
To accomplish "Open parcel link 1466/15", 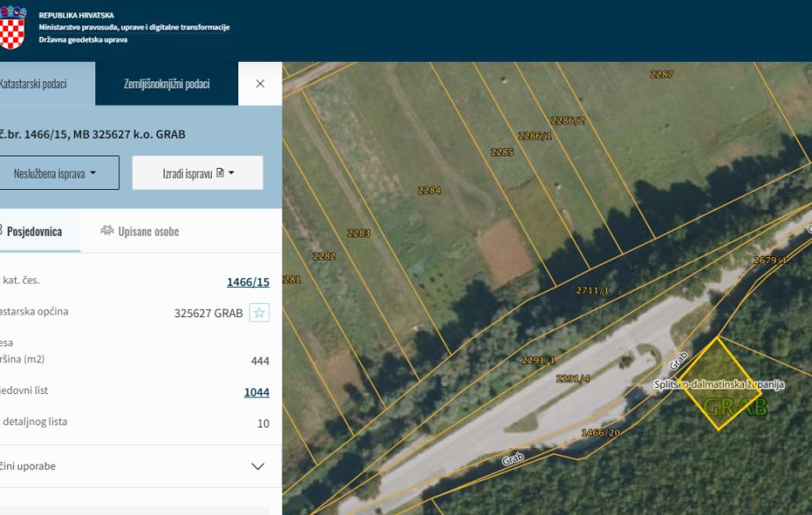I will 248,283.
